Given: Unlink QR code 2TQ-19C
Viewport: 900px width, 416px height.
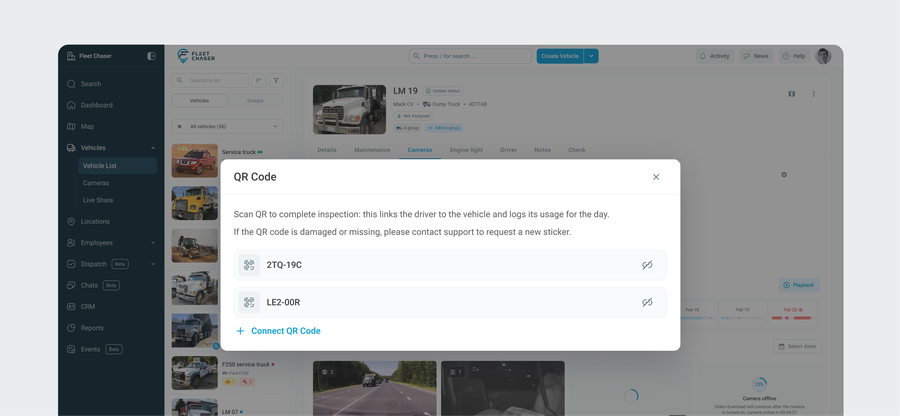Looking at the screenshot, I should (647, 265).
